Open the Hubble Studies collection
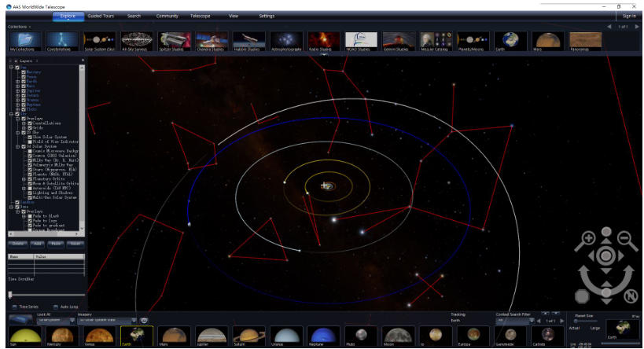Screen dimensions: 644x349 coord(248,41)
